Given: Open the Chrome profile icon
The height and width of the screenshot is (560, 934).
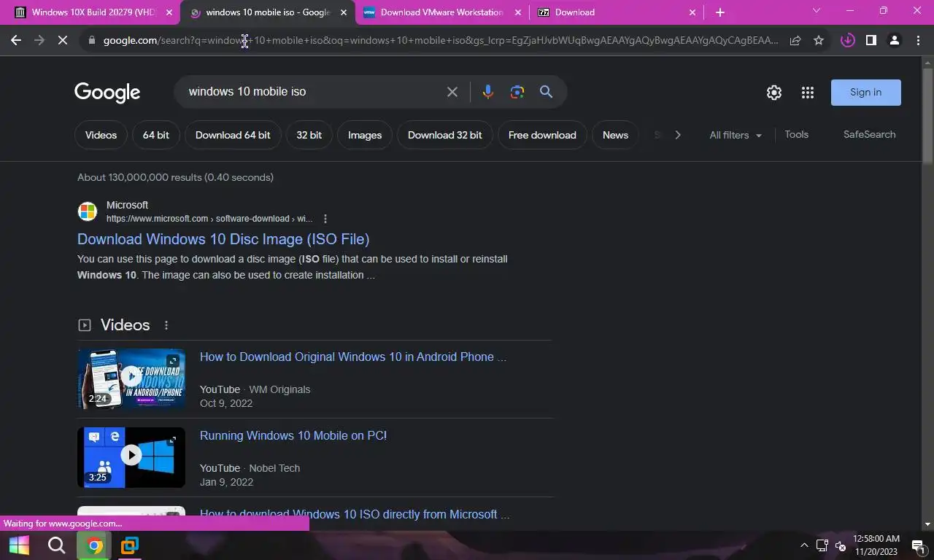Looking at the screenshot, I should pos(894,41).
